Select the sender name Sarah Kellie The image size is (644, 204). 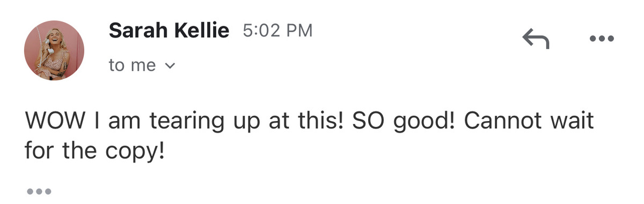[169, 31]
